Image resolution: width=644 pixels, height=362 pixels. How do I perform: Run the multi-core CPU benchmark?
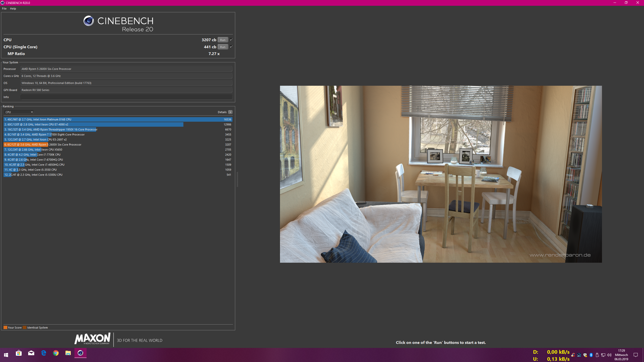coord(222,39)
